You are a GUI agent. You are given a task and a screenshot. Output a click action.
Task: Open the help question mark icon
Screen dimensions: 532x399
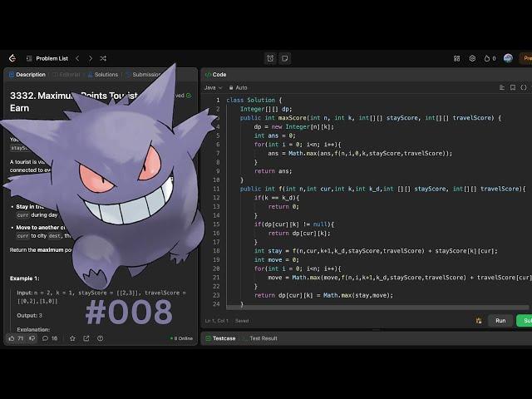click(100, 338)
